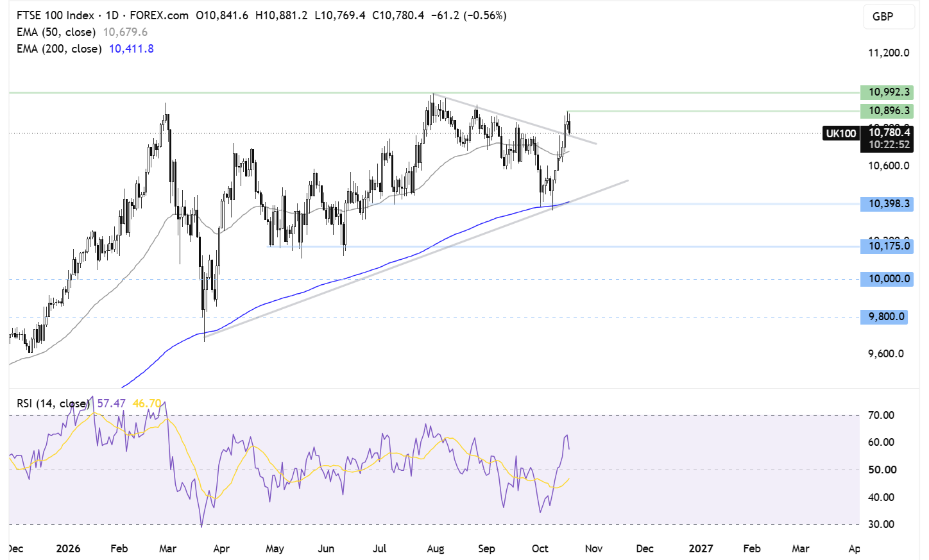This screenshot has height=560, width=929.
Task: Click the Oct label on the time axis
Action: [x=540, y=548]
